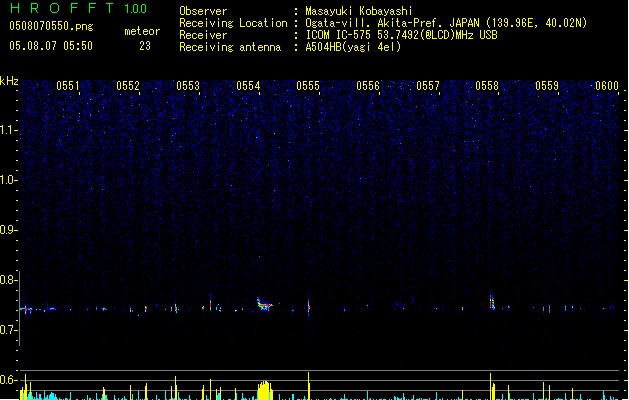Click the 'Receiving Location' label
The height and width of the screenshot is (400, 629).
click(233, 23)
